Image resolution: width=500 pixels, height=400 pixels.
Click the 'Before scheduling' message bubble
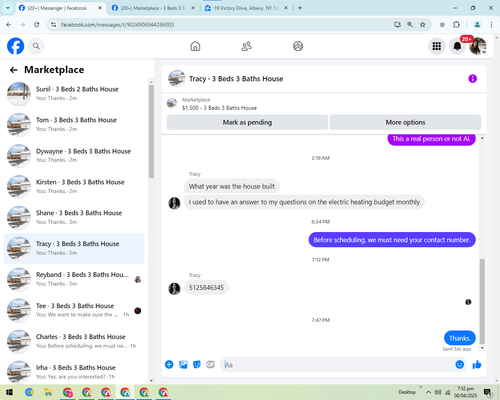(392, 240)
